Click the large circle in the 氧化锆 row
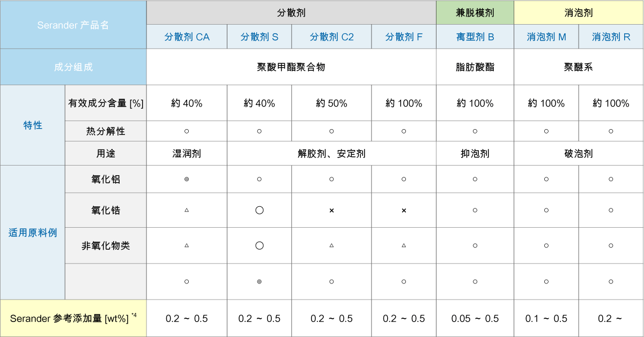The image size is (644, 337). tap(260, 211)
